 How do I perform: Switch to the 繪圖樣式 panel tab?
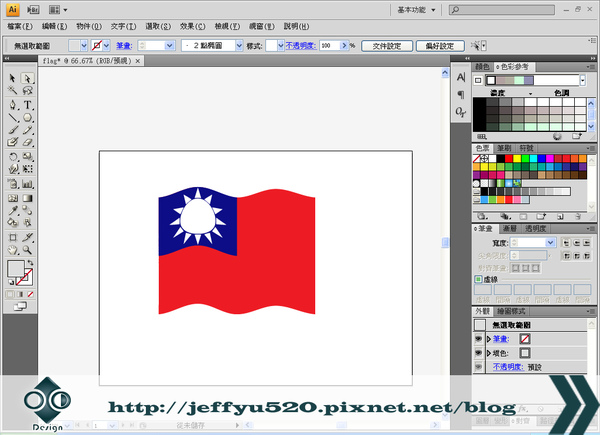pos(511,311)
